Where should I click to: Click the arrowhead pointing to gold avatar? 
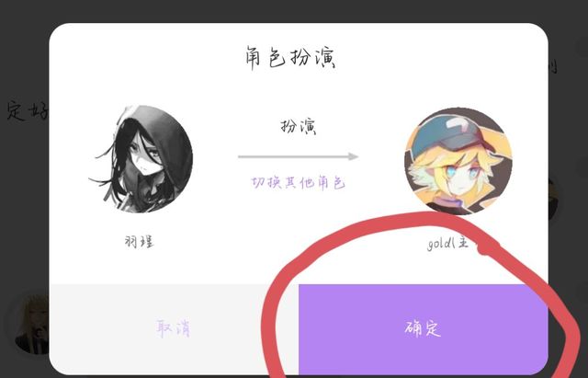353,156
